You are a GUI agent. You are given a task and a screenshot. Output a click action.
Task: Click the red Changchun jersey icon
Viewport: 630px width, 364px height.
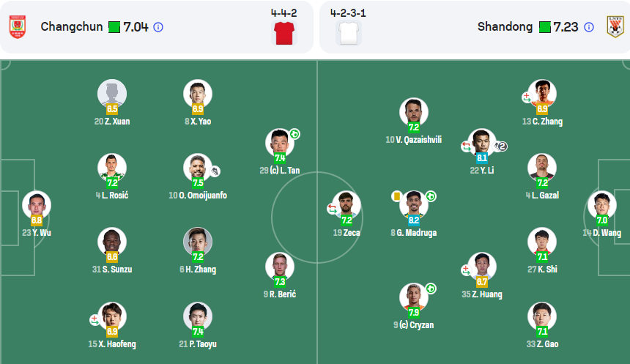[283, 32]
